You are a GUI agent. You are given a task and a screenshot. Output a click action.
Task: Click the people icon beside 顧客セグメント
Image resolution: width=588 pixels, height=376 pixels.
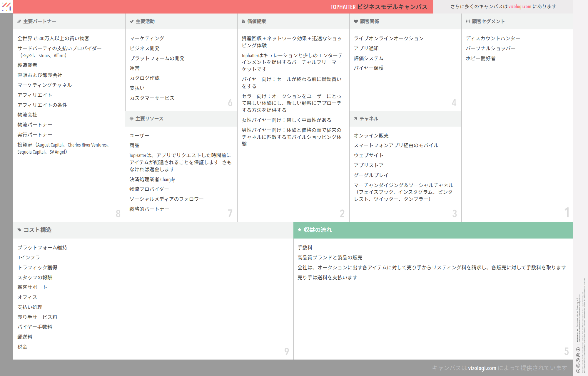click(x=468, y=21)
